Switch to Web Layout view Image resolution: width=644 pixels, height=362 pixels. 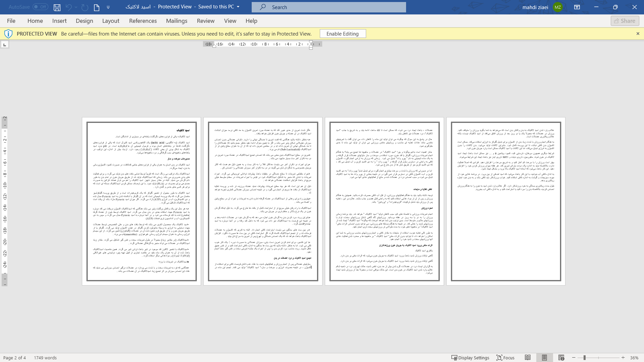561,358
